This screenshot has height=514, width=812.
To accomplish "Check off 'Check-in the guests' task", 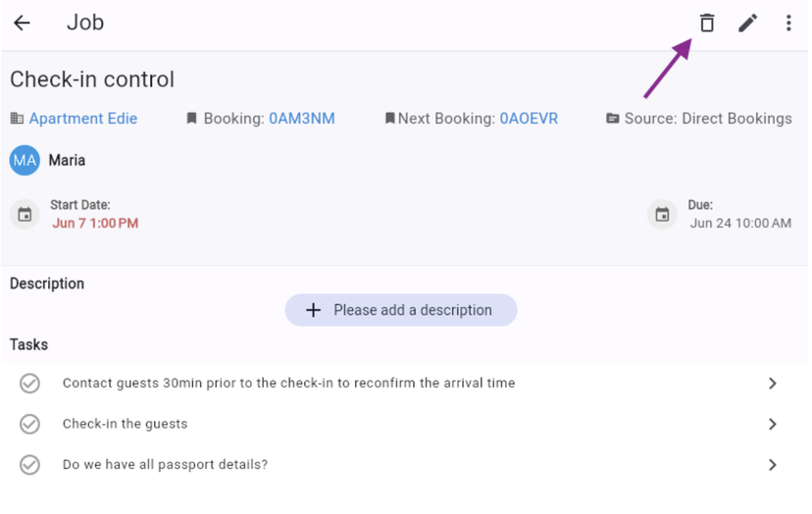I will [x=30, y=424].
